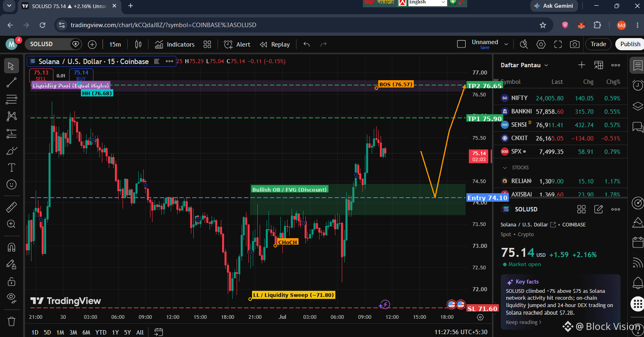Screen dimensions: 644x337
Task: Open the Unnamed layout dropdown arrow
Action: click(506, 44)
